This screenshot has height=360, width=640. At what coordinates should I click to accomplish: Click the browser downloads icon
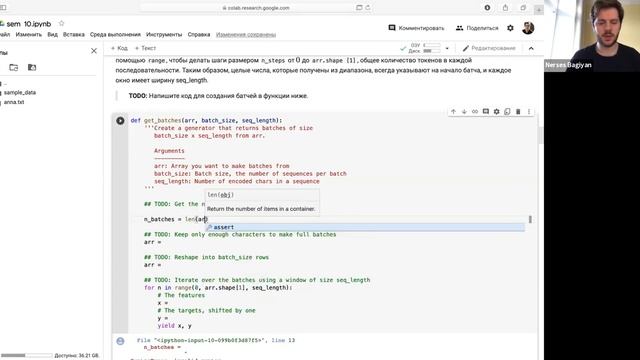[487, 8]
